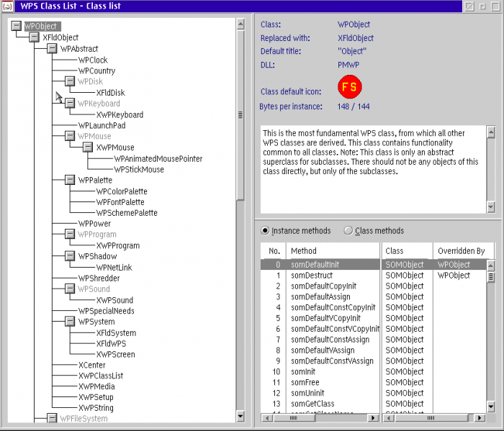Viewport: 504px width, 431px height.
Task: Sort by the No. column header
Action: click(274, 251)
